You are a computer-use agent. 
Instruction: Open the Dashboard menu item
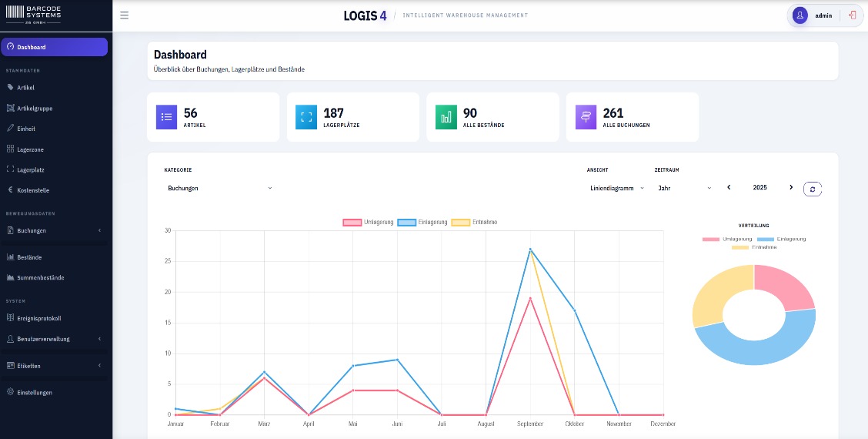54,47
